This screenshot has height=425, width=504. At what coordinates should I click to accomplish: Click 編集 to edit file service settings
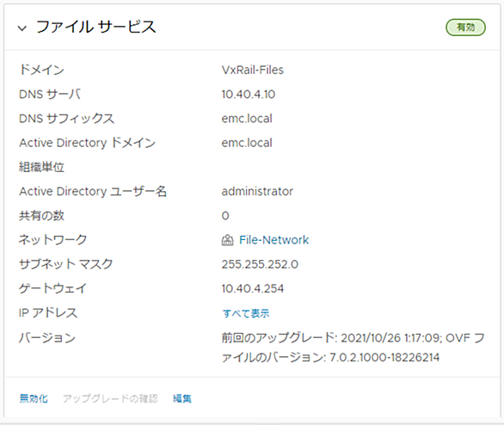pos(182,398)
